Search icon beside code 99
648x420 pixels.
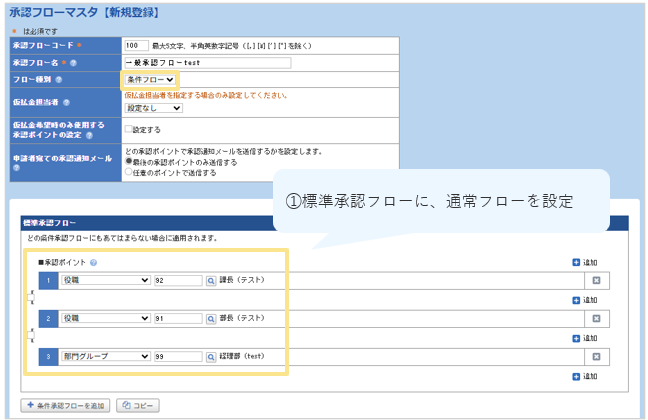[x=211, y=357]
